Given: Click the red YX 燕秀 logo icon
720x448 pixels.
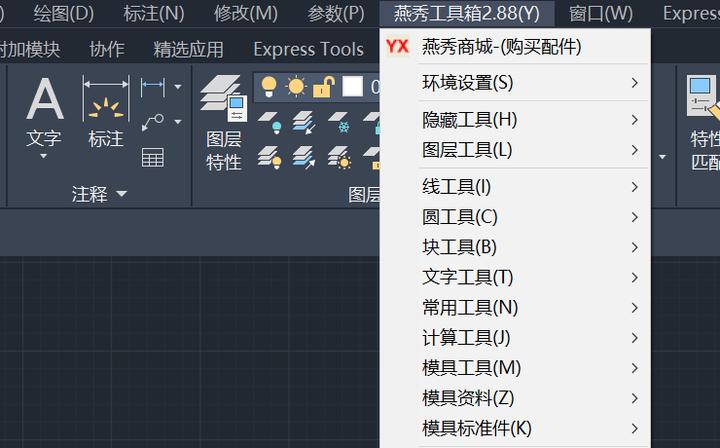Looking at the screenshot, I should [x=397, y=46].
